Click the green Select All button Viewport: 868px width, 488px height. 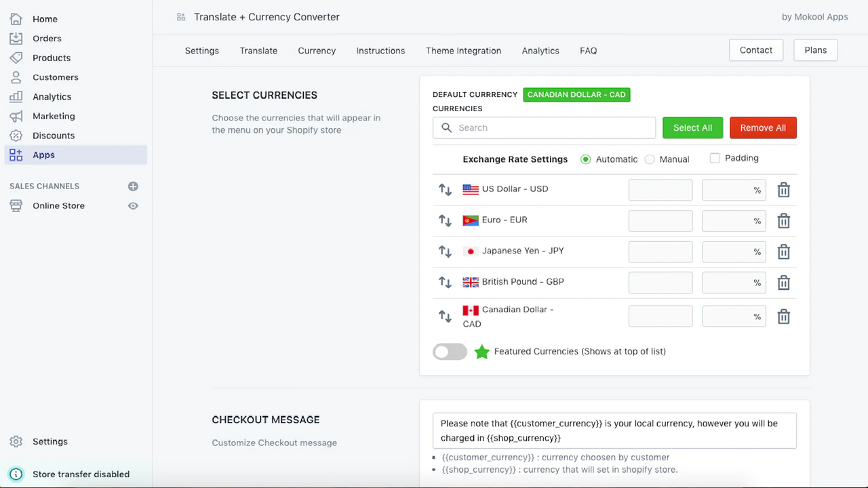692,127
